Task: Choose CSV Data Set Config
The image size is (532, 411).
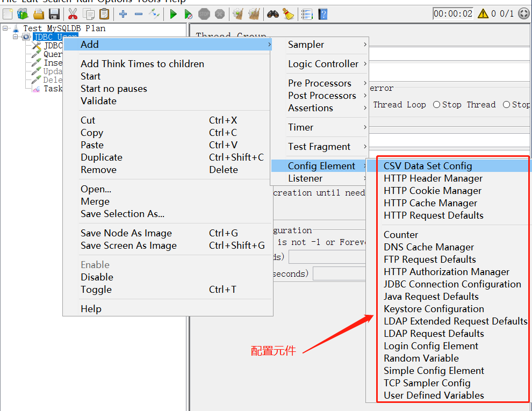Action: (x=427, y=166)
